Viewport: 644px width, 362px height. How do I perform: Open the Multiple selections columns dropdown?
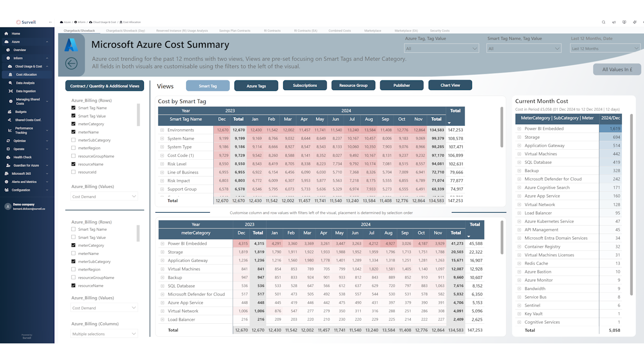click(104, 334)
